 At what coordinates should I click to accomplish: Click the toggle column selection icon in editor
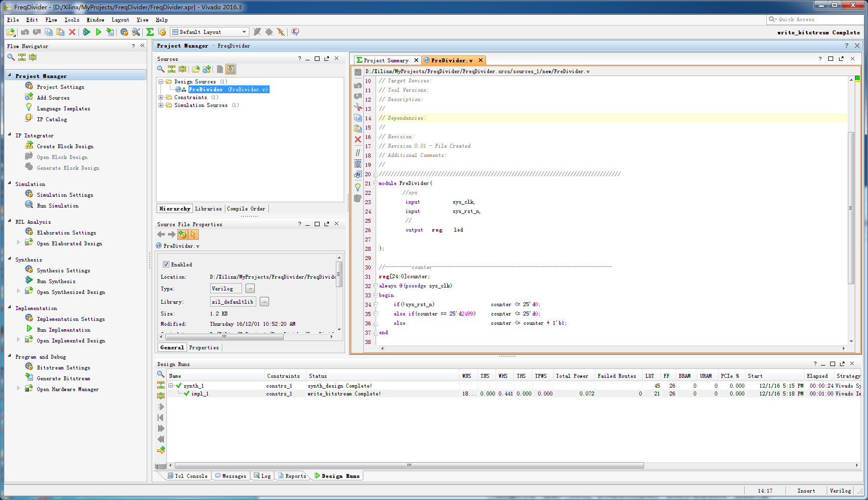click(358, 163)
